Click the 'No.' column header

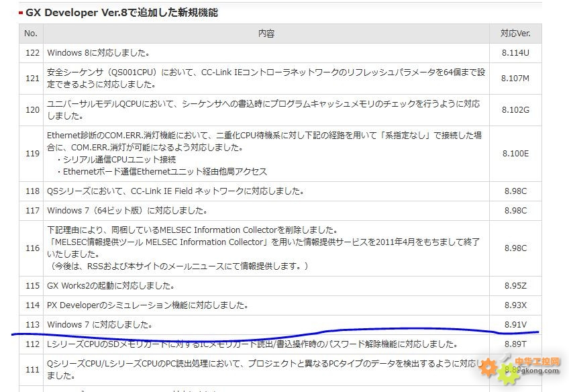pos(31,34)
